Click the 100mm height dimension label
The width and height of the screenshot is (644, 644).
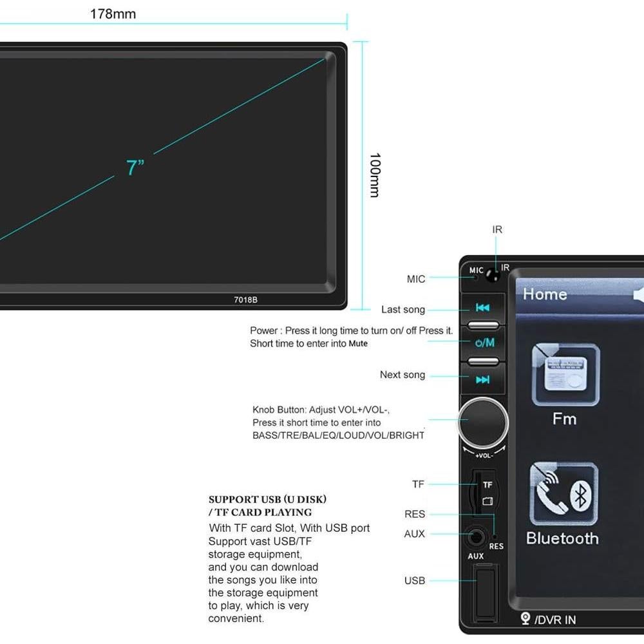pyautogui.click(x=375, y=175)
